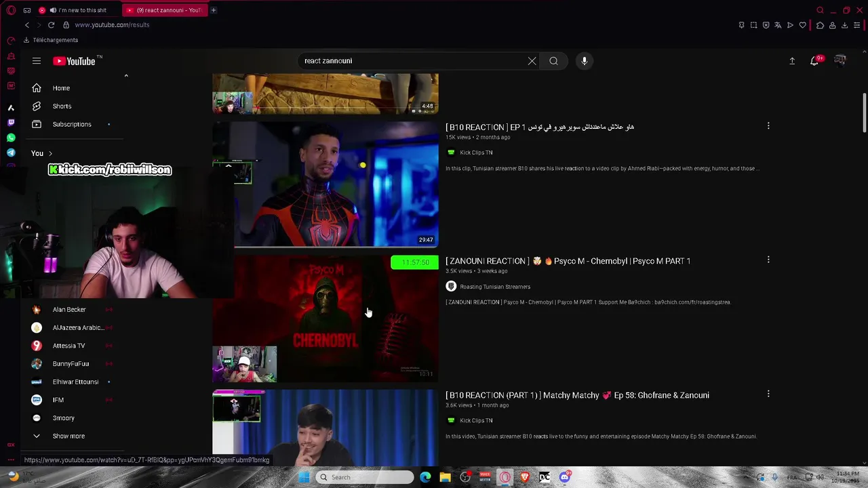868x488 pixels.
Task: Add page to favorites with heart icon
Action: point(803,25)
